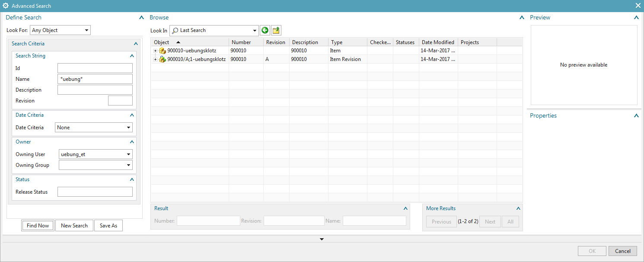Expand the 900010-uebungsklotz tree node

pos(156,51)
